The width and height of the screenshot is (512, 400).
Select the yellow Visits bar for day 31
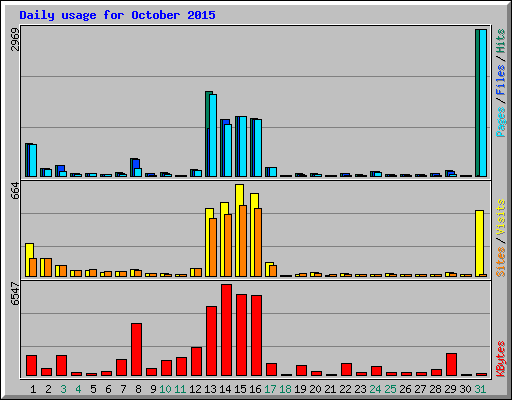pos(479,243)
